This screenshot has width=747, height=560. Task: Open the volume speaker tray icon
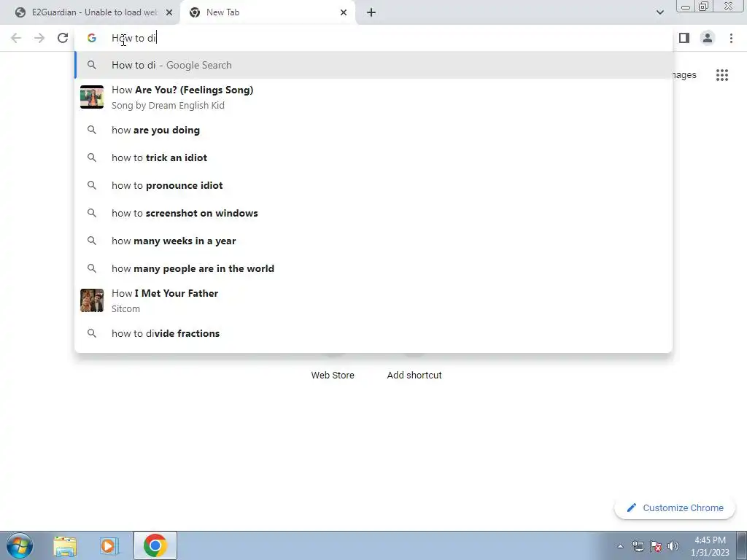point(673,546)
